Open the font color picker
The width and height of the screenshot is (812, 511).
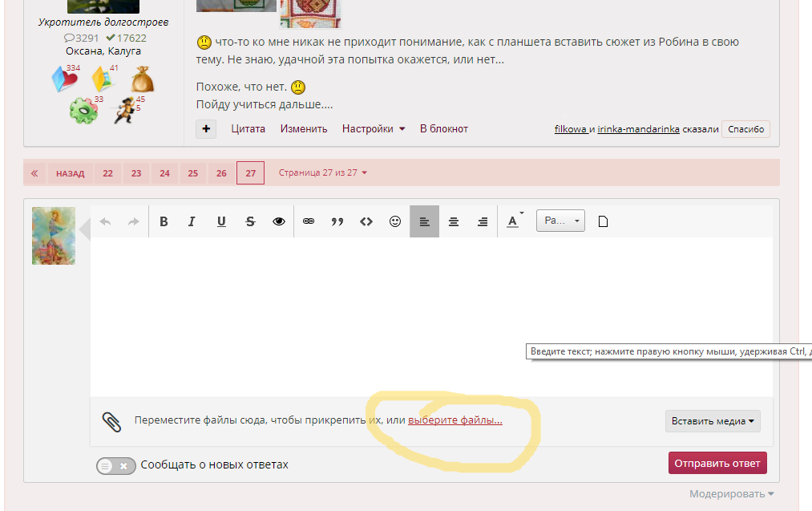tap(513, 221)
